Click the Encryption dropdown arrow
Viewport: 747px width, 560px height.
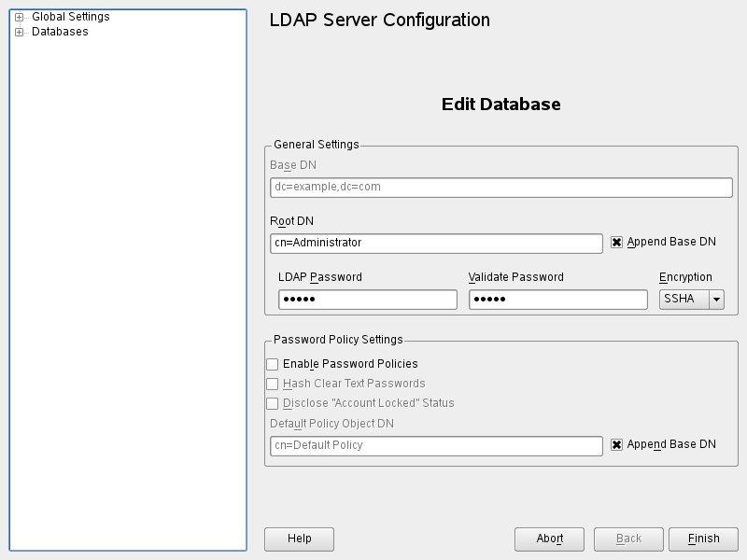tap(717, 300)
